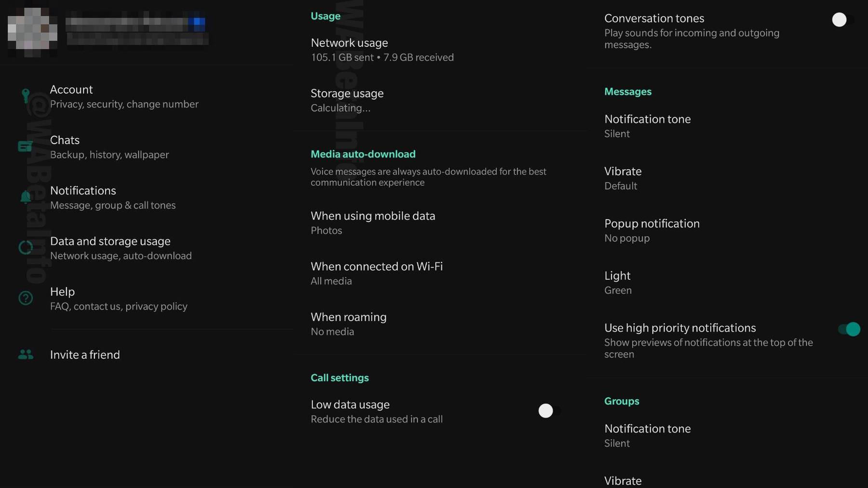Click the key icon next to Account
The height and width of the screenshot is (488, 868).
[x=25, y=96]
